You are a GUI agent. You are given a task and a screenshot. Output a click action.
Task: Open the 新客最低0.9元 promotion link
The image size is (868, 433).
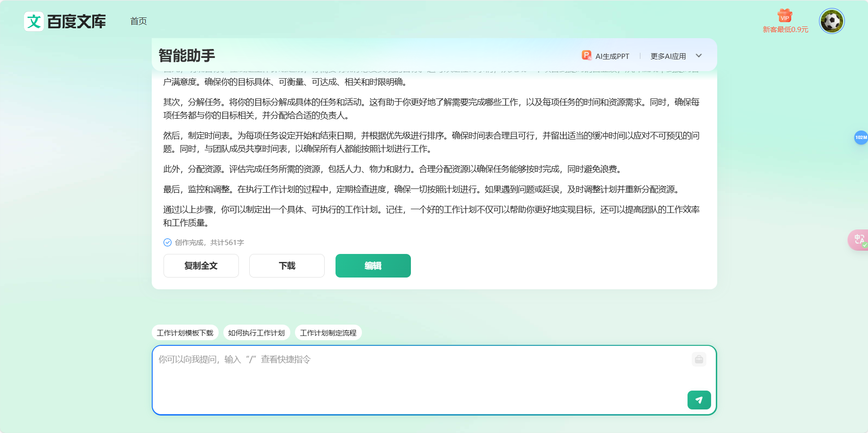(785, 29)
